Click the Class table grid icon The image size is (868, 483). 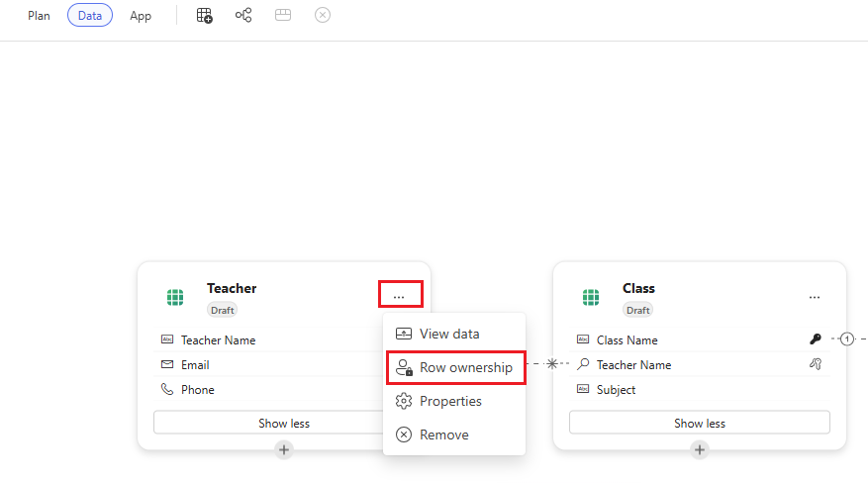point(591,297)
